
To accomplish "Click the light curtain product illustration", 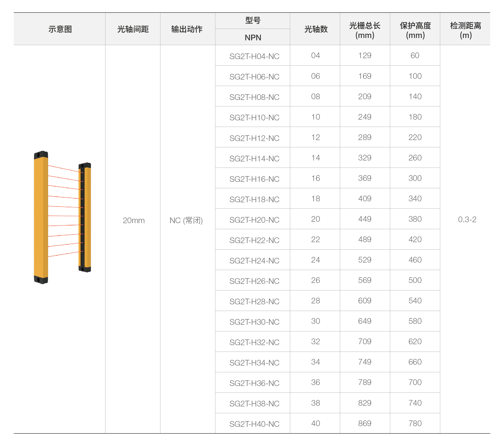I will tap(62, 217).
